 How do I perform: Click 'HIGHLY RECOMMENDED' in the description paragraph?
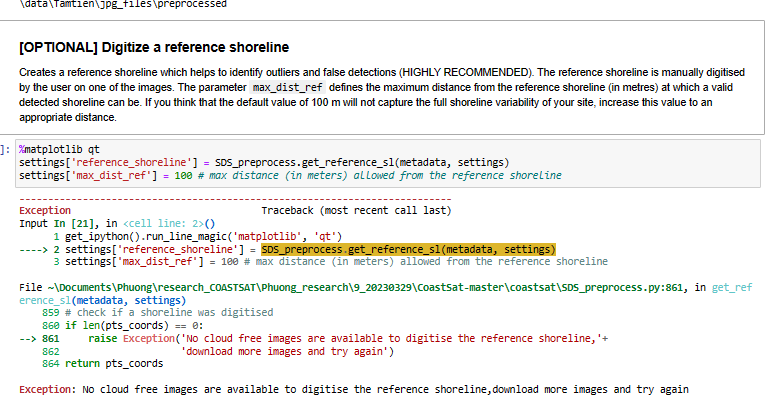click(465, 72)
